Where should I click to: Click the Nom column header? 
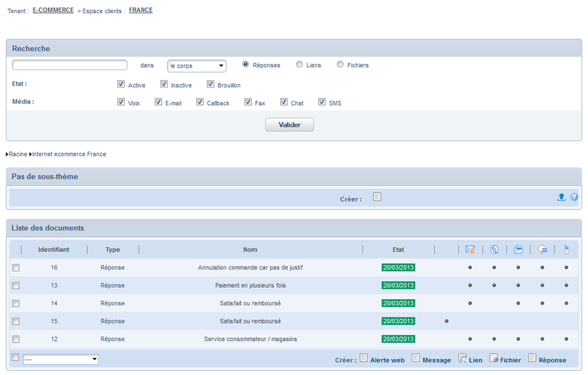click(250, 250)
